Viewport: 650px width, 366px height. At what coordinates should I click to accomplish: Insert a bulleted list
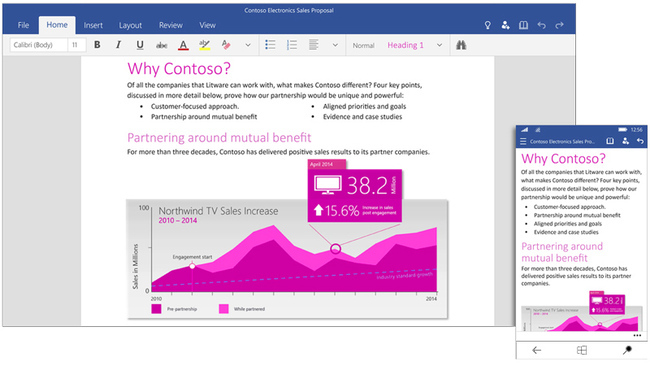tap(270, 45)
